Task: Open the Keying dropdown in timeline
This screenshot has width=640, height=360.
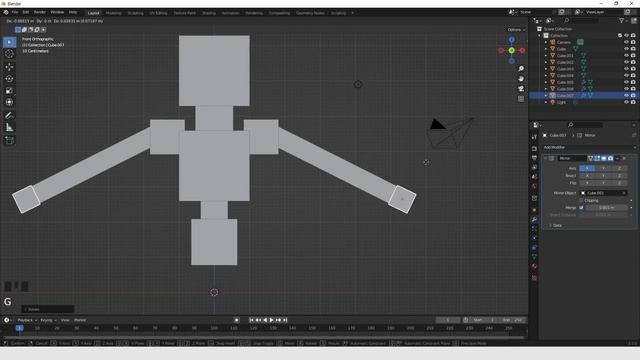Action: tap(48, 320)
